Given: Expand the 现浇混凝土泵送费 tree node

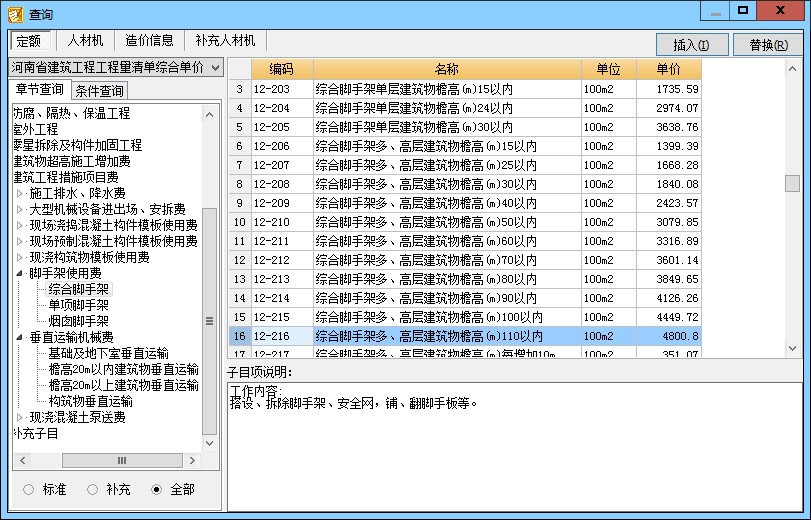Looking at the screenshot, I should tap(19, 417).
